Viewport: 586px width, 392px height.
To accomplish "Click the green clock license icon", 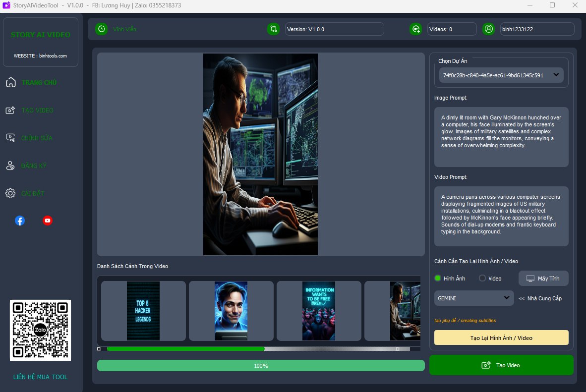I will click(101, 29).
